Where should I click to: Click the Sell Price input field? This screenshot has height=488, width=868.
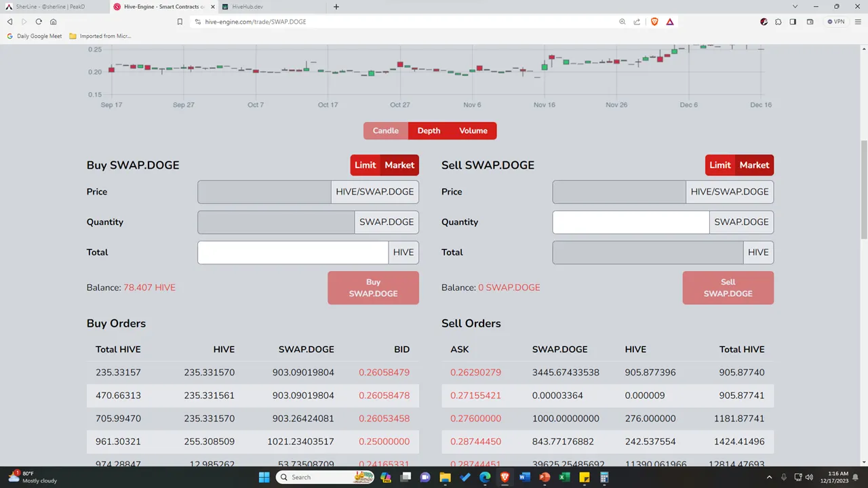tap(619, 192)
